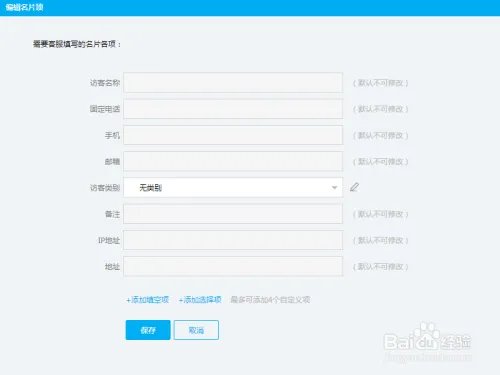The image size is (500, 375).
Task: Click the +添加填空项 link
Action: click(x=148, y=300)
